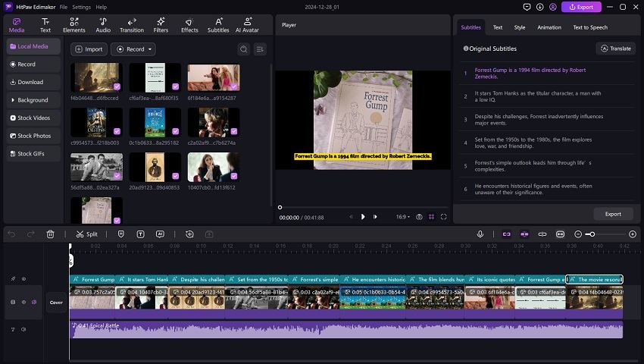Open the Subtitles tool in top toolbar
Screen dimensions: 644x364
coord(218,25)
